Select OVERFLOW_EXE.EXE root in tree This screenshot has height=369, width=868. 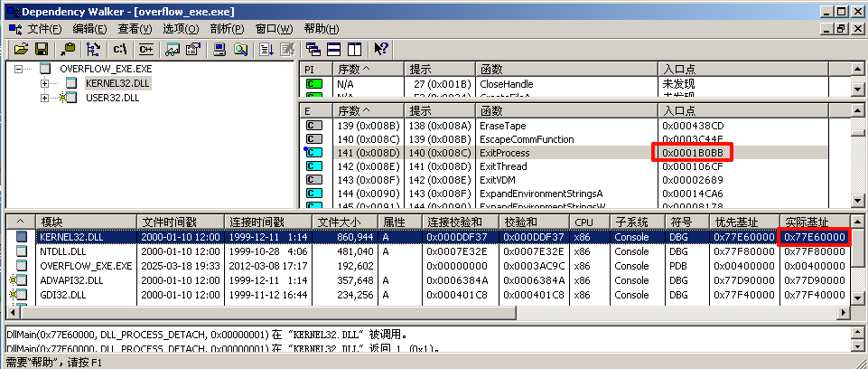tap(106, 70)
